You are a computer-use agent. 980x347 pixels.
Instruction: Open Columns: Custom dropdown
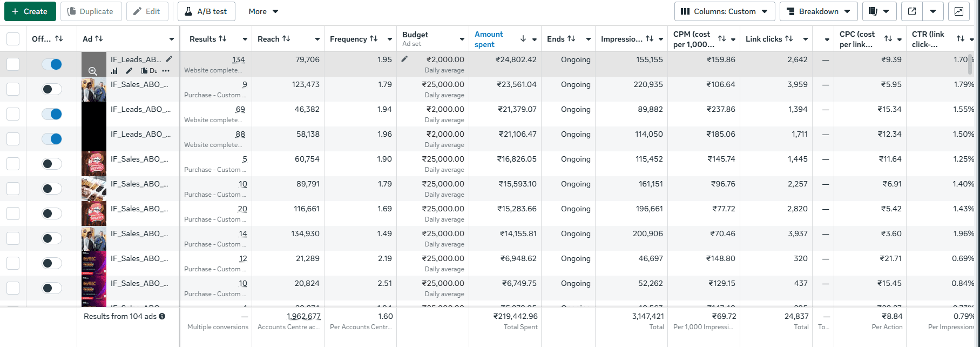click(725, 11)
